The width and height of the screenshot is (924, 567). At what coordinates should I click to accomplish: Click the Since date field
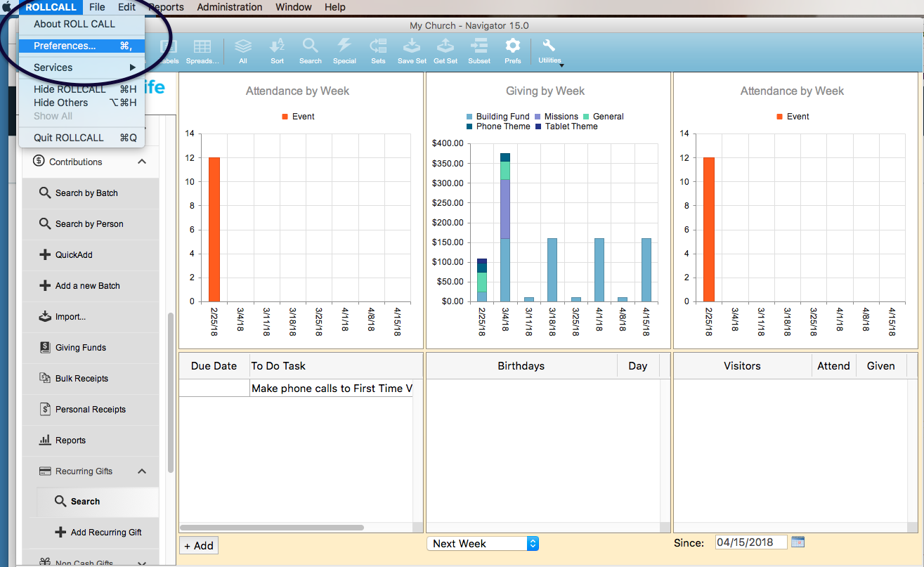[x=751, y=542]
